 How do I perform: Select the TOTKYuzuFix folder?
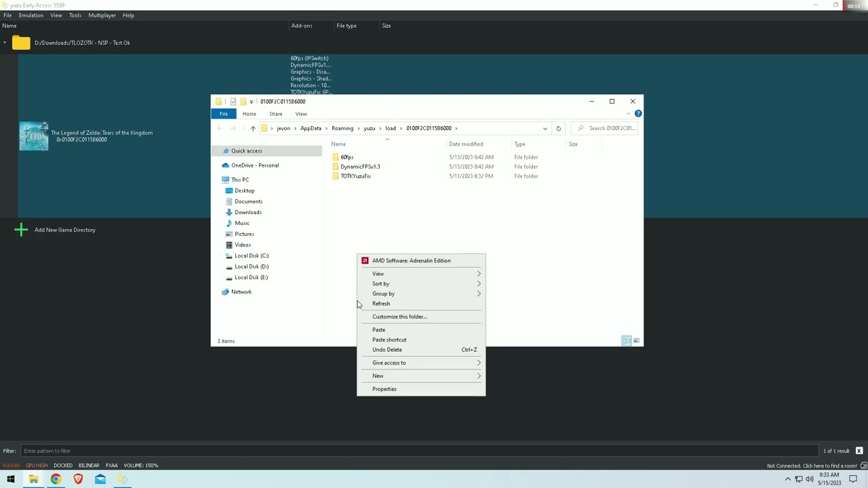(355, 176)
